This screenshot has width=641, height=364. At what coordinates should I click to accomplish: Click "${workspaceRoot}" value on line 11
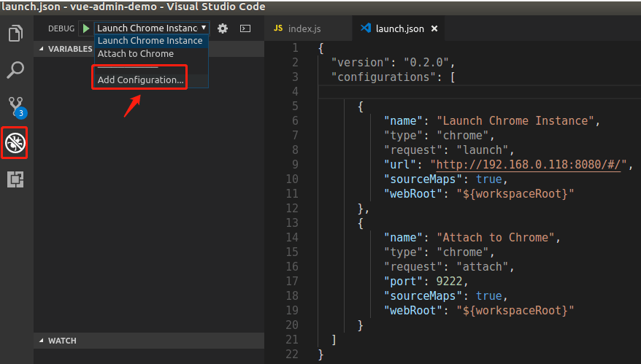click(515, 193)
